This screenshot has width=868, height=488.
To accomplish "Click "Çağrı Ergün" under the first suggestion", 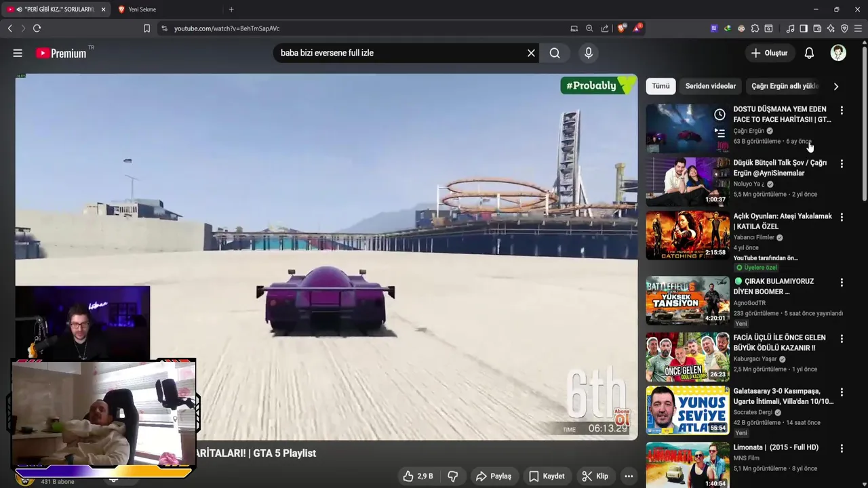I will click(x=749, y=131).
